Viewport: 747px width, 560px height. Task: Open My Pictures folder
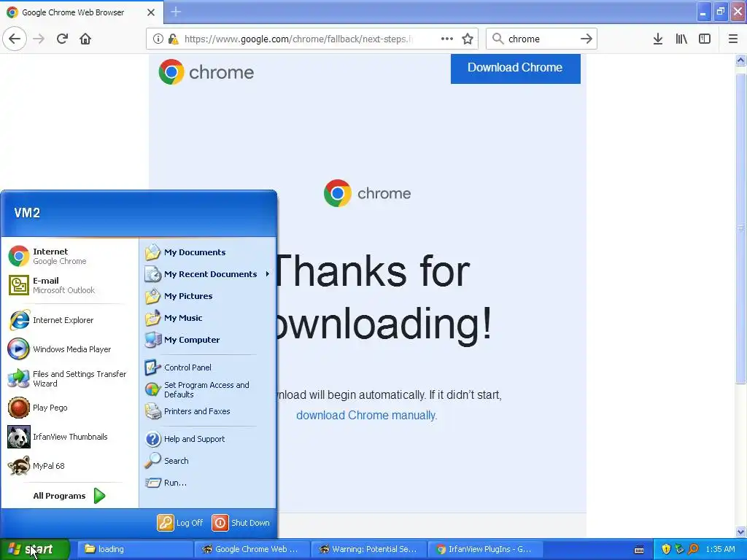click(x=208, y=296)
